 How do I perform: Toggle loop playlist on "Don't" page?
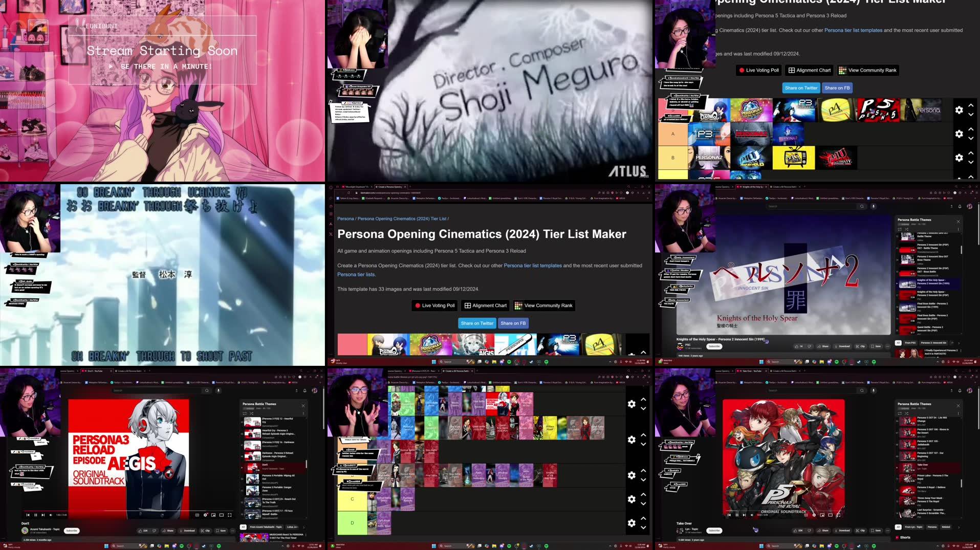245,413
